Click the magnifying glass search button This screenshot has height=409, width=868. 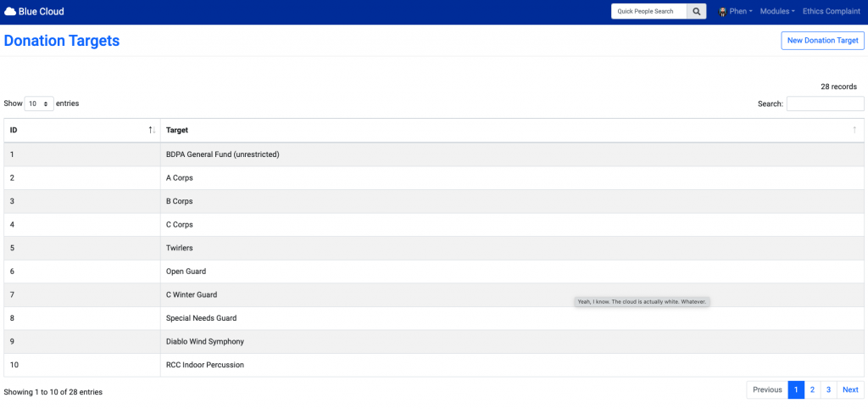coord(697,11)
